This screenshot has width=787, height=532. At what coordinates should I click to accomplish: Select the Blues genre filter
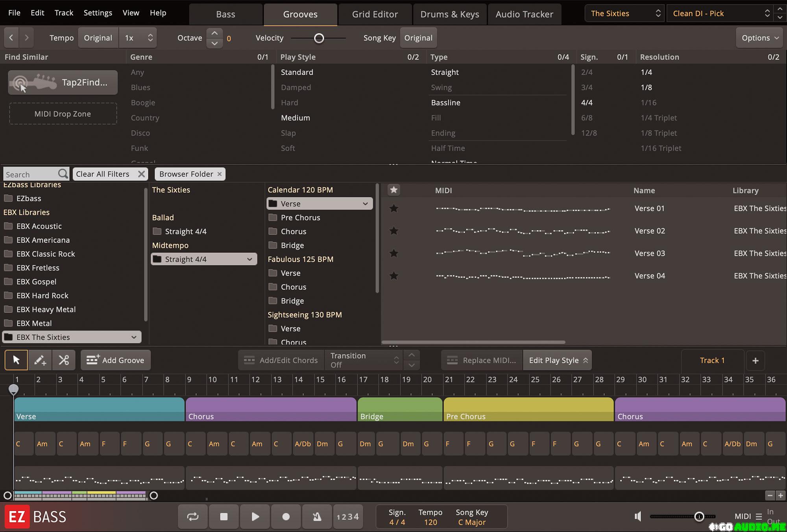pyautogui.click(x=140, y=87)
